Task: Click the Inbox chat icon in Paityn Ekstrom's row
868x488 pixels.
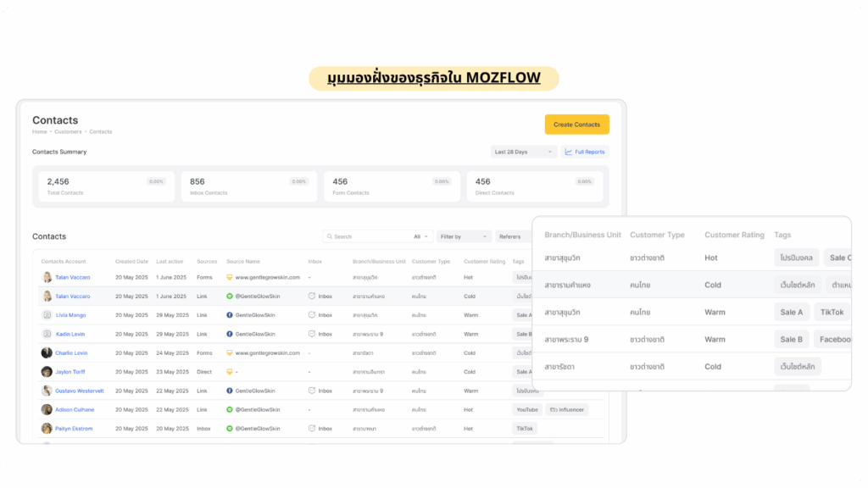Action: click(312, 428)
